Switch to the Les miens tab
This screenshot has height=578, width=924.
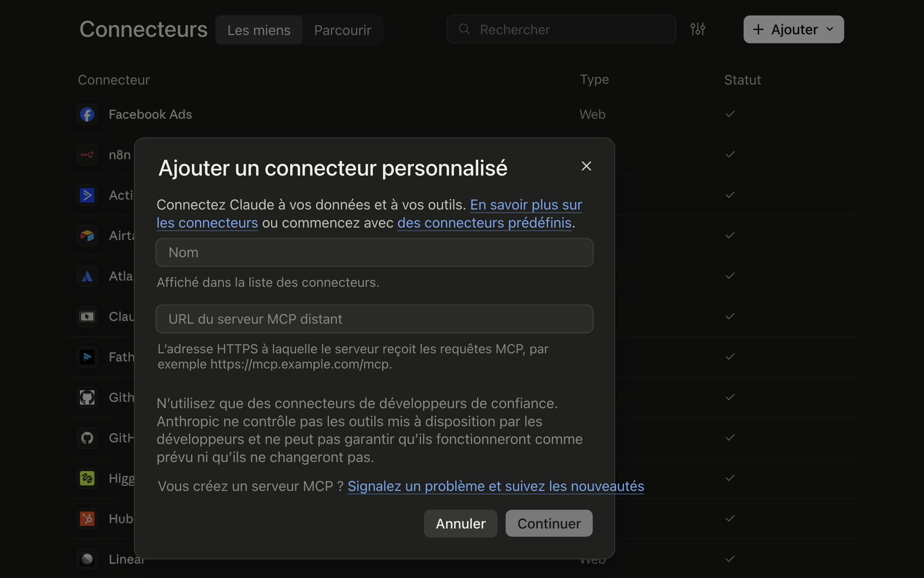click(x=259, y=30)
